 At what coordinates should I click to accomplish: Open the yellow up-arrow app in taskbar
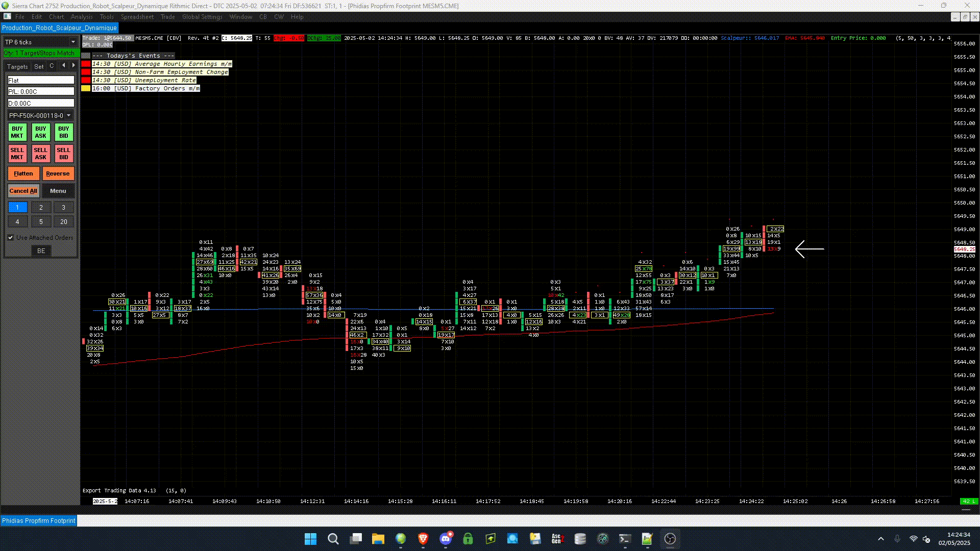click(491, 539)
